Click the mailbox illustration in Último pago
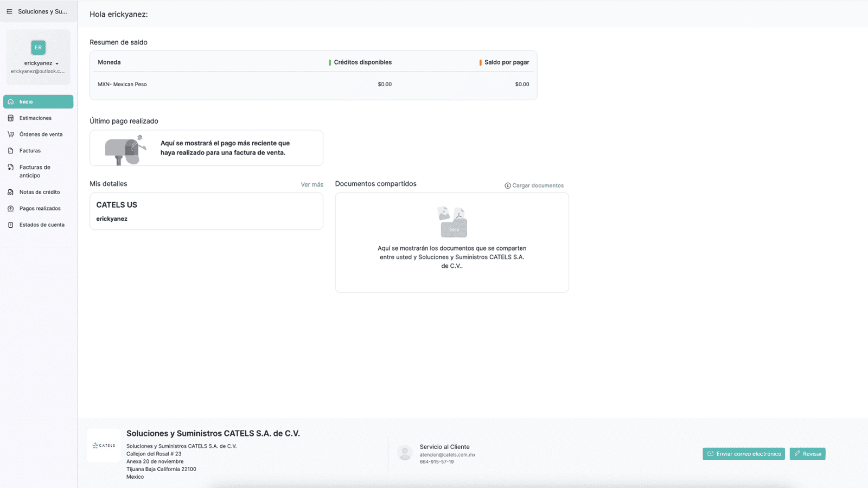This screenshot has width=868, height=488. 125,149
